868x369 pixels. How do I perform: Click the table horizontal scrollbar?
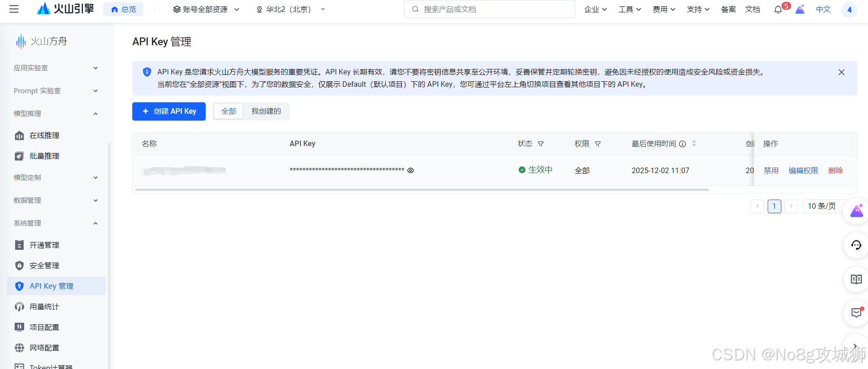421,190
